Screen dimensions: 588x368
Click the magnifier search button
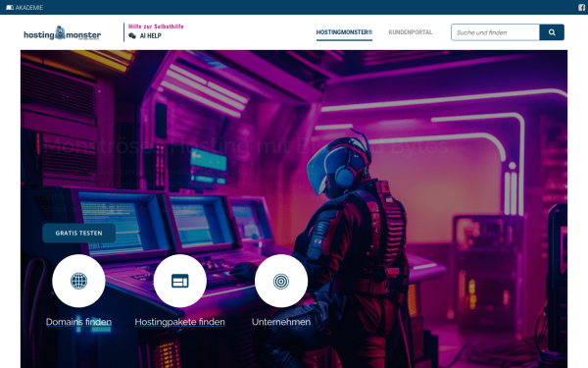tap(552, 32)
